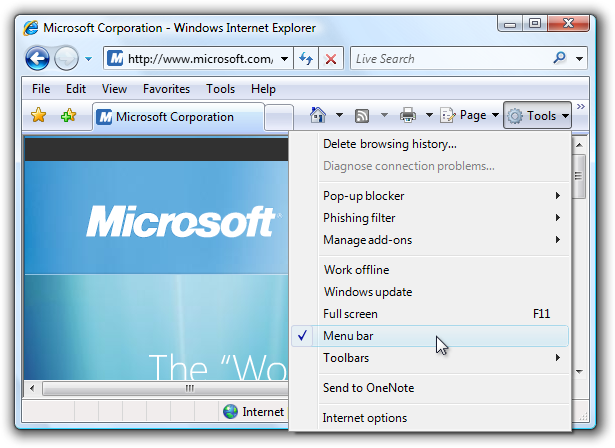Open the Help menu

tap(263, 89)
